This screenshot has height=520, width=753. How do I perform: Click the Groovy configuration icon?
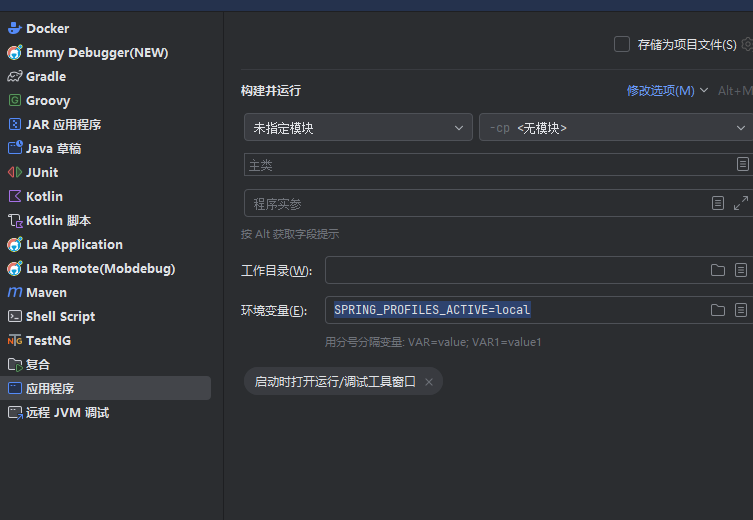(15, 100)
